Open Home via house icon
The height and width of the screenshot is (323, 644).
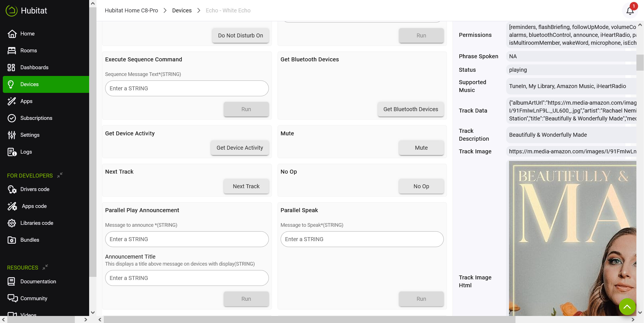pyautogui.click(x=12, y=34)
